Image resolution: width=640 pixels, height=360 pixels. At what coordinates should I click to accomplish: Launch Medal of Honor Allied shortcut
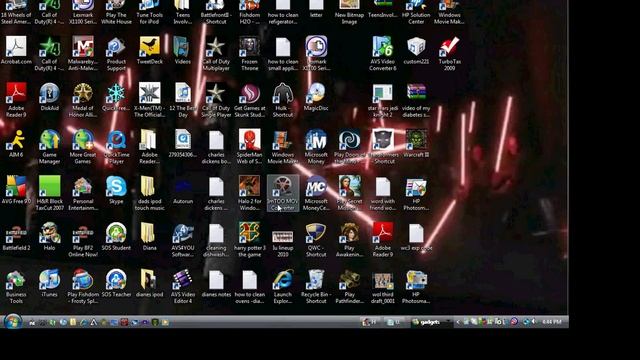(83, 100)
